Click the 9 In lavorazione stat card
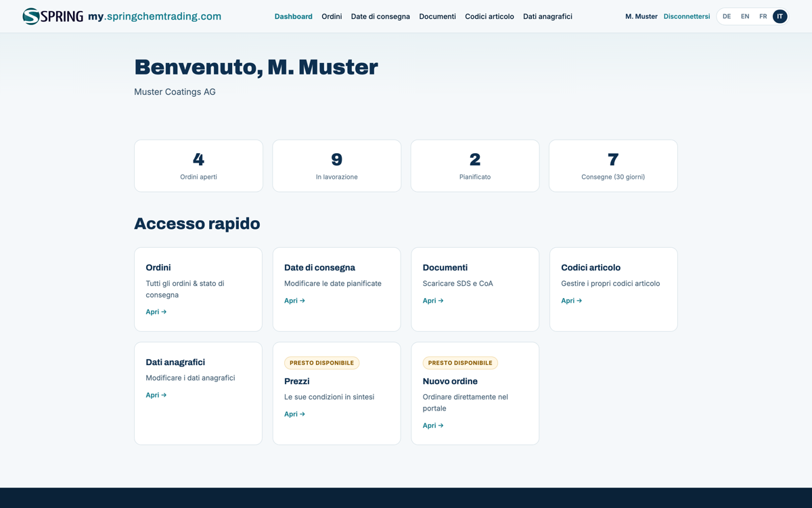Screen dimensions: 812x508 tap(337, 166)
